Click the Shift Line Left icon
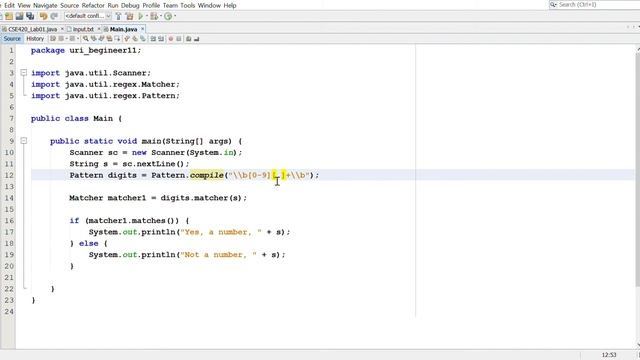The image size is (640, 360). (x=153, y=39)
